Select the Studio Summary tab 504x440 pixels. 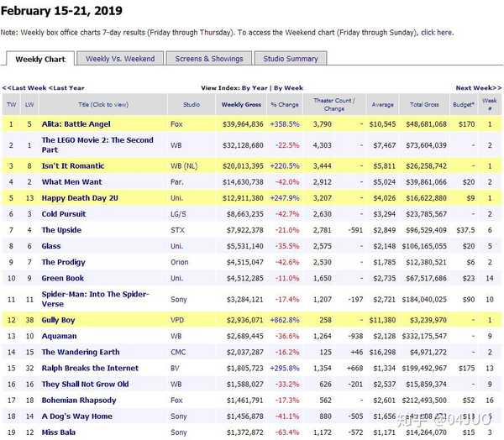(x=291, y=59)
